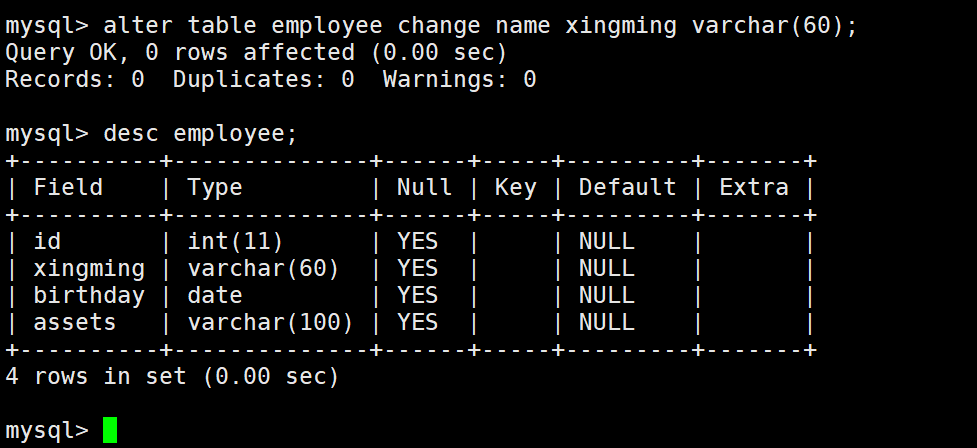Click the Default column header
The image size is (977, 448).
[627, 187]
